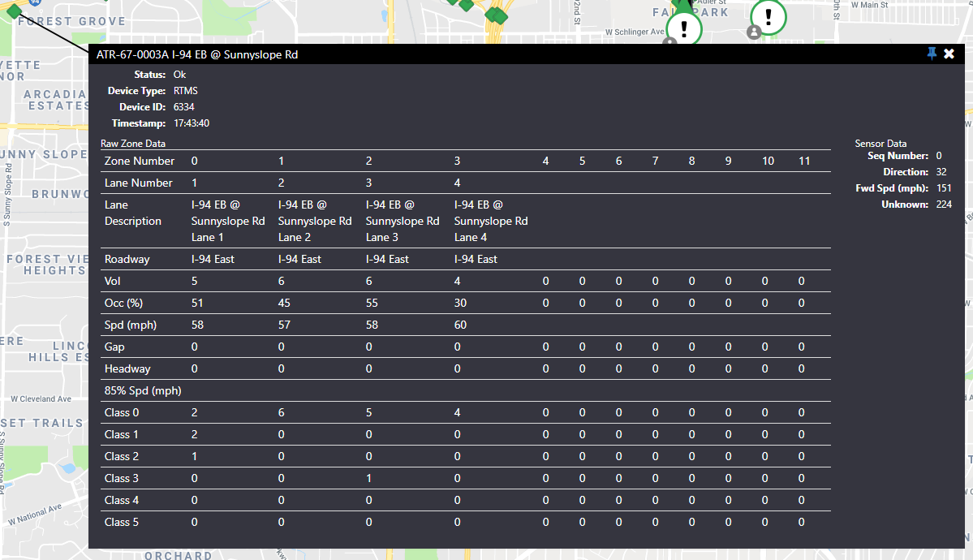Click the warning marker above W Schlinger Ave
This screenshot has width=973, height=560.
point(684,28)
